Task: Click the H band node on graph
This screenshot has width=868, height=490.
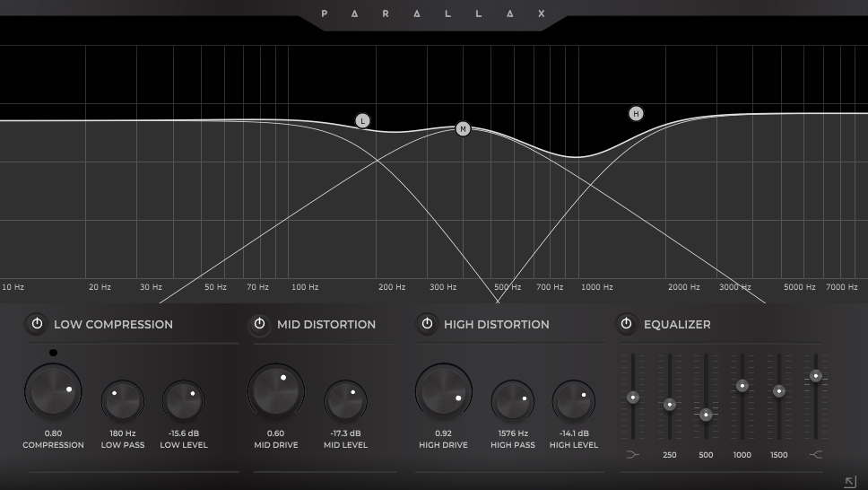Action: coord(636,114)
